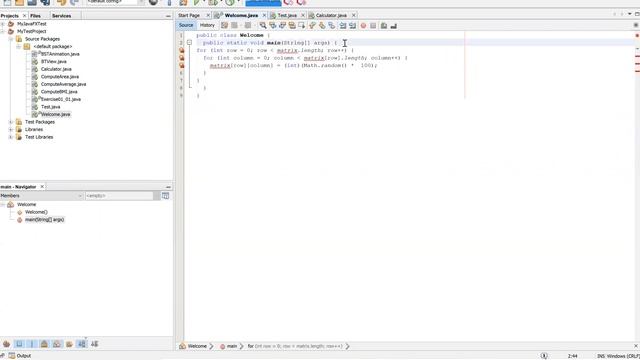Toggle Show Inherited Members in Navigator
Viewport: 640px width, 360px height.
point(6,344)
